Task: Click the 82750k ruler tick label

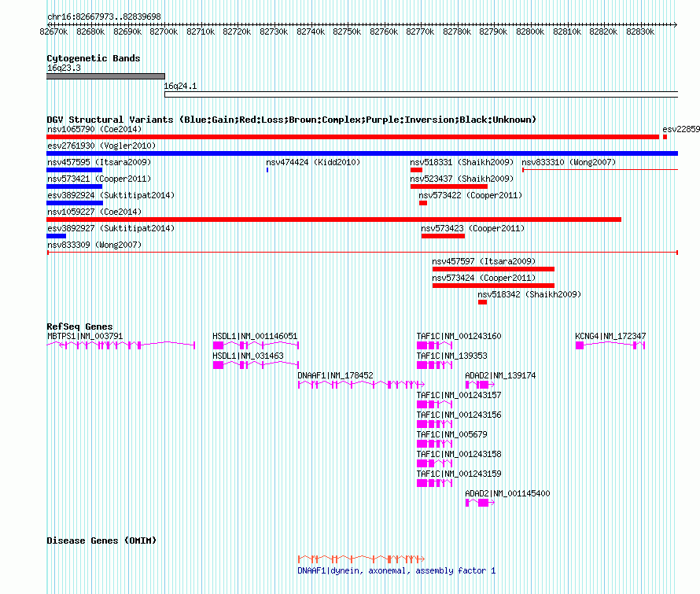Action: tap(347, 31)
